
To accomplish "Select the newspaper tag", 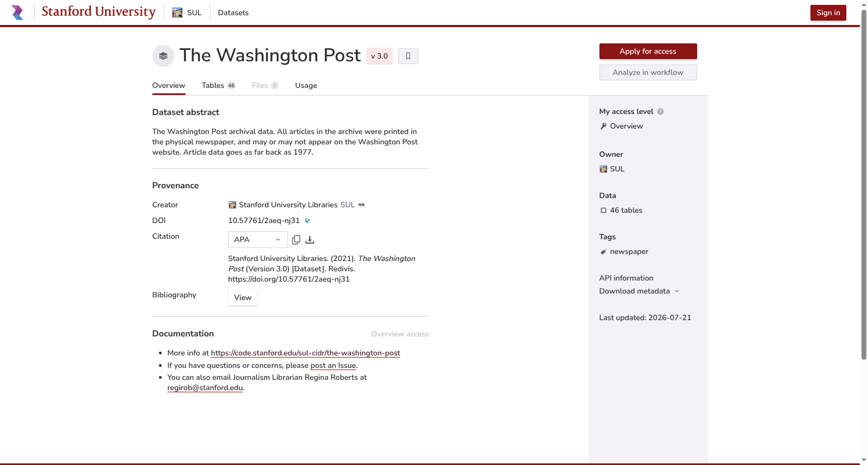I will (629, 251).
